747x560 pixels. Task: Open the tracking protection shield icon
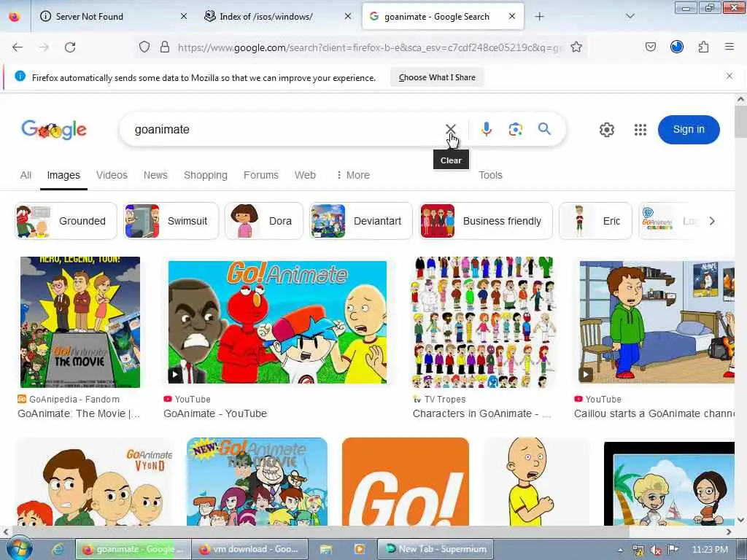click(x=144, y=47)
